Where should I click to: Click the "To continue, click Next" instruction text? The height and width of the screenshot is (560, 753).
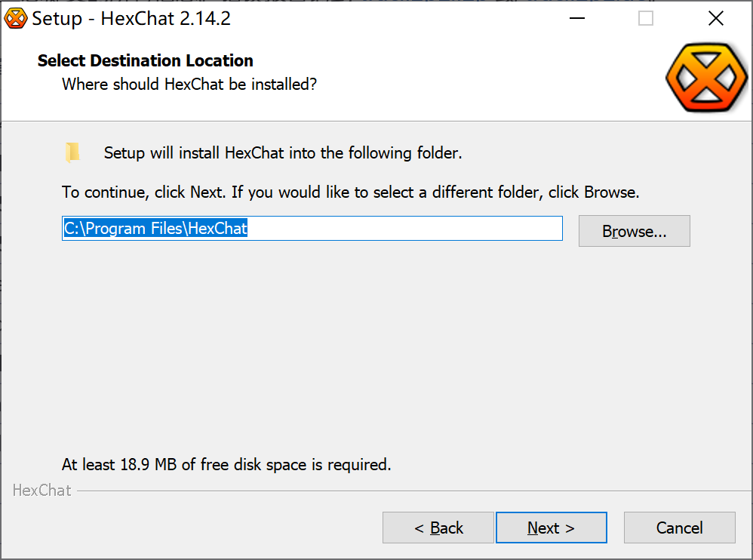(x=351, y=192)
